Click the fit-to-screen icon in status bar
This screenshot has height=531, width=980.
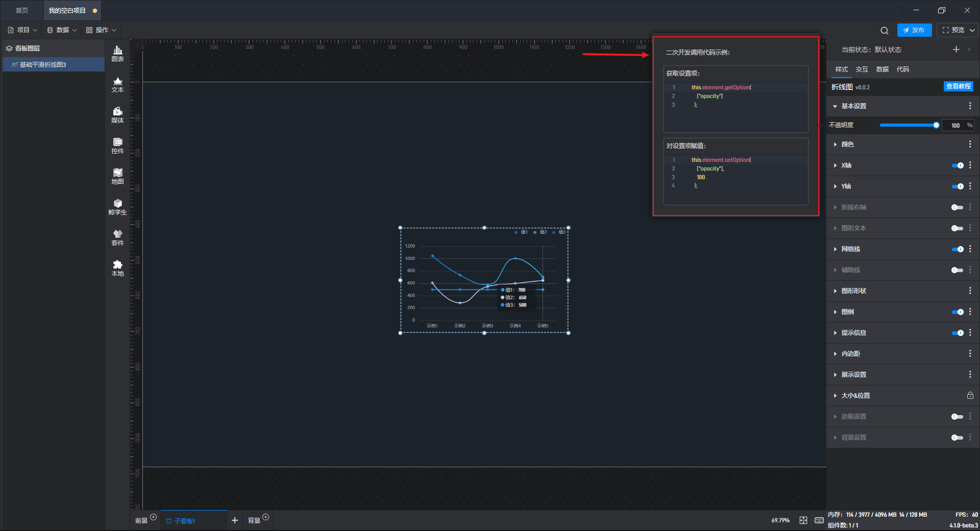tap(803, 520)
